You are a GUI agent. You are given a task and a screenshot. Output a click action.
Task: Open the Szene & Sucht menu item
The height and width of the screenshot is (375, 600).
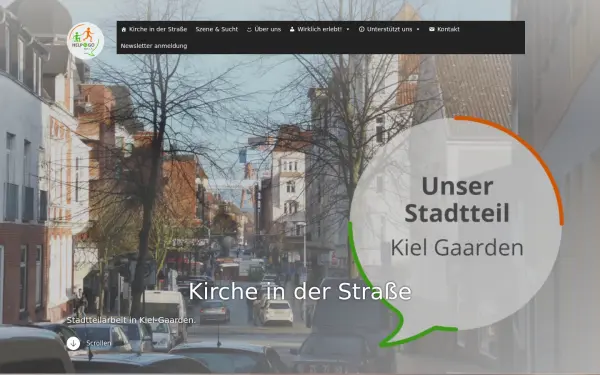point(217,29)
